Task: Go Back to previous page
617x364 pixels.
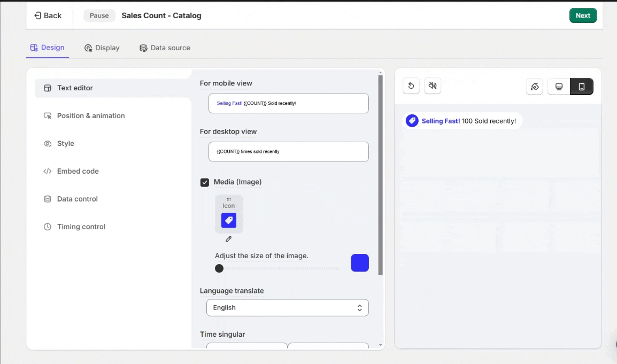Action: 48,16
